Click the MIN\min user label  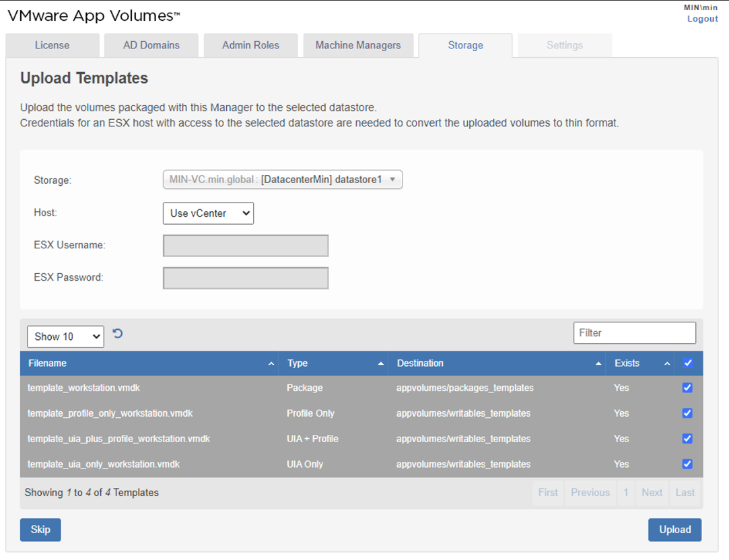click(x=701, y=7)
